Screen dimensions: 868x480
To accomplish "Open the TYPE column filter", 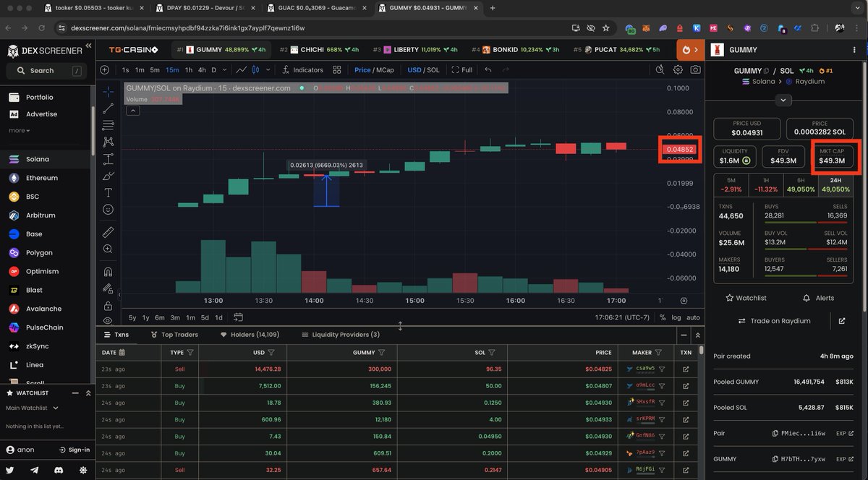I will tap(190, 353).
